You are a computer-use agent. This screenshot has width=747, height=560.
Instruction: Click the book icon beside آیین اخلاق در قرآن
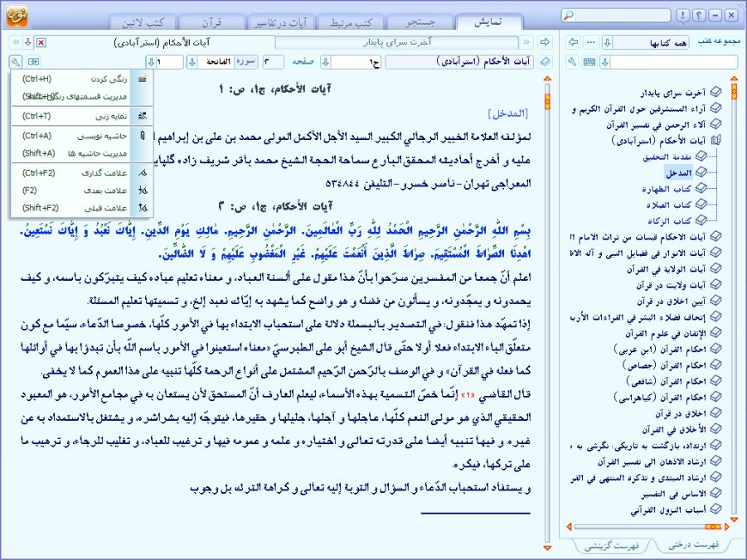pyautogui.click(x=715, y=301)
